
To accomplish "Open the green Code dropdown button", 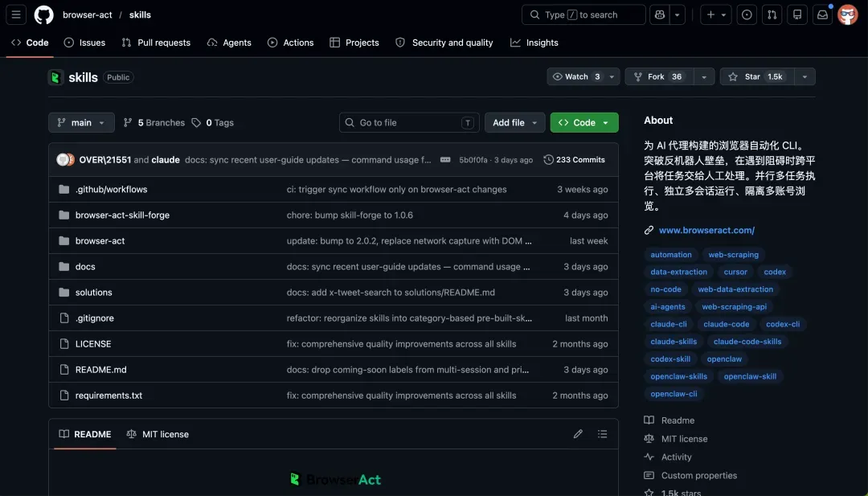I will pos(584,123).
